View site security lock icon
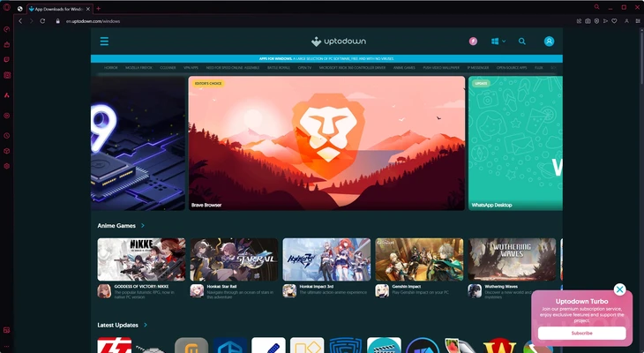This screenshot has height=353, width=644. coord(58,21)
